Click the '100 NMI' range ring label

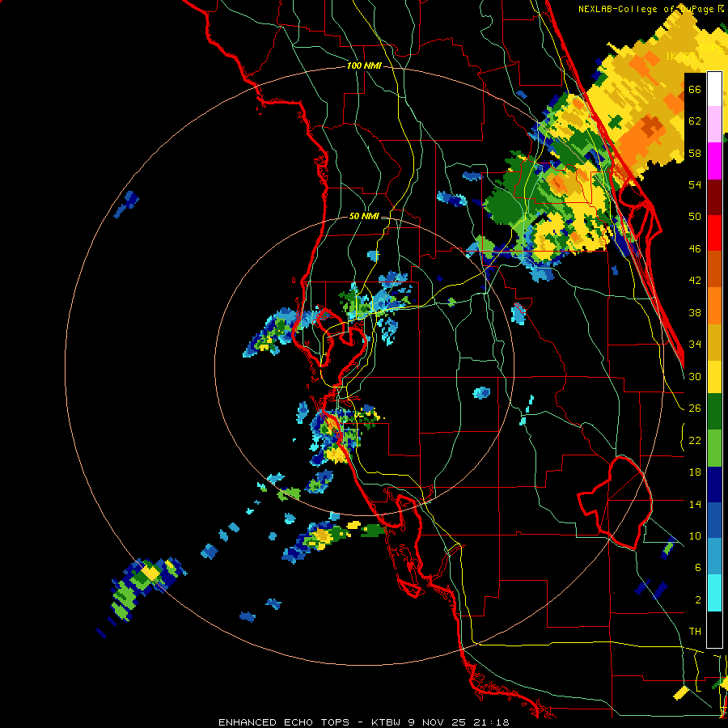tap(364, 66)
